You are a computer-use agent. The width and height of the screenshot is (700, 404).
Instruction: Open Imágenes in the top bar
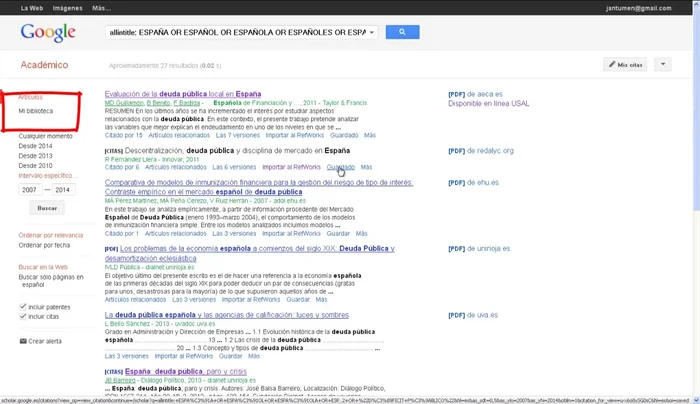(x=67, y=8)
